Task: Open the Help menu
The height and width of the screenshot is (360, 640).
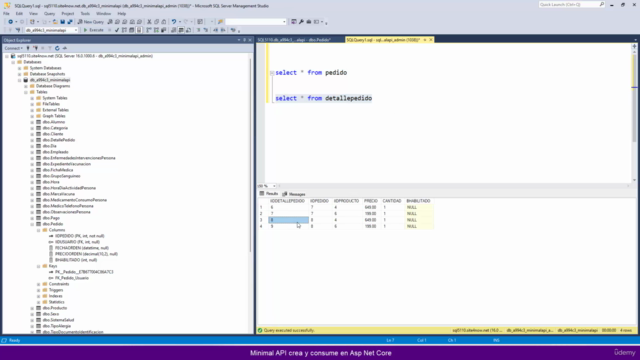Action: (122, 13)
